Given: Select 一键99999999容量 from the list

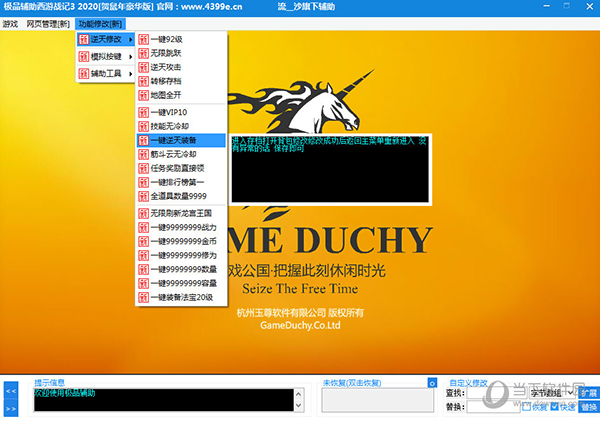Looking at the screenshot, I should [x=181, y=283].
